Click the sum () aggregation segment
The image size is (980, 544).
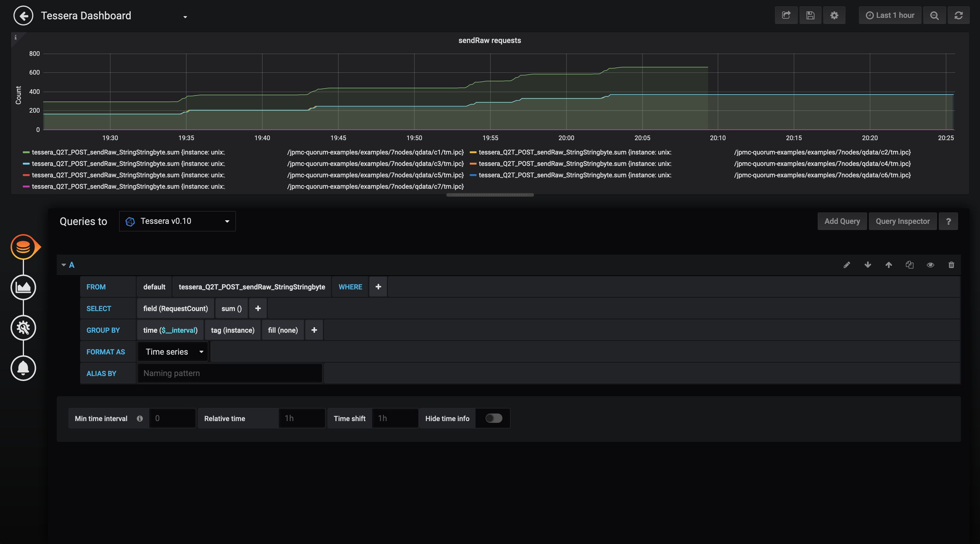231,309
